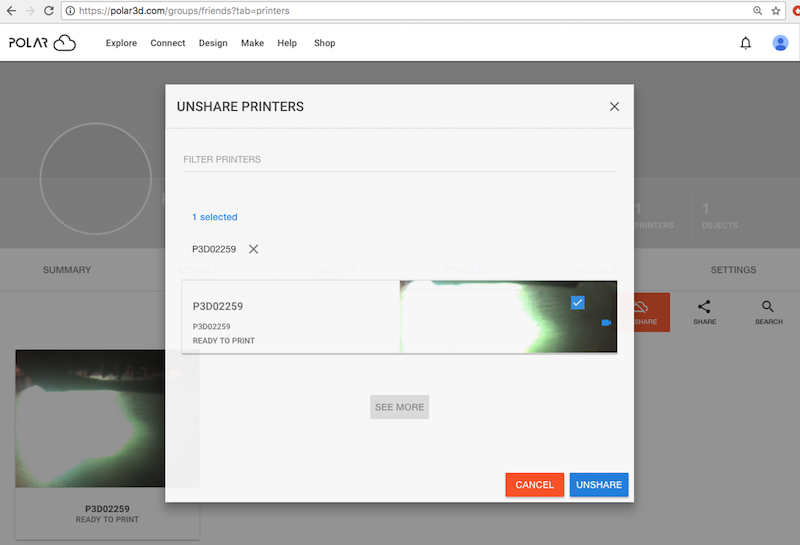This screenshot has height=545, width=800.
Task: Click READY TO PRINT status in dialog
Action: point(223,340)
